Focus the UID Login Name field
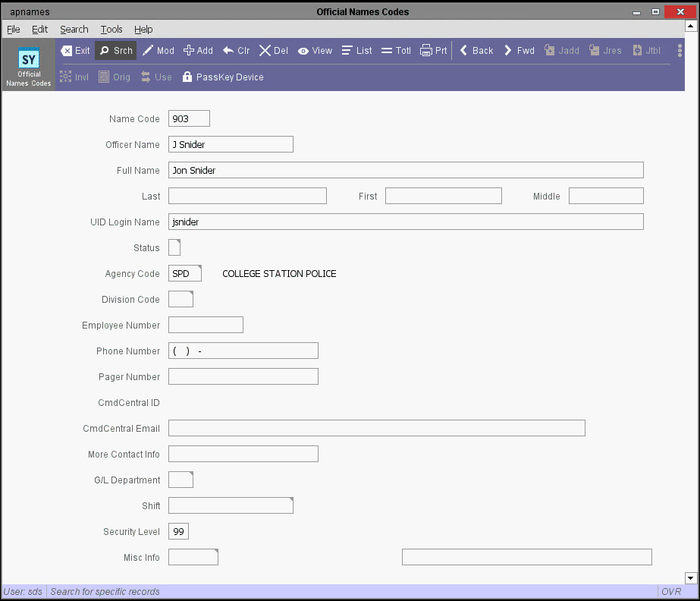 pos(406,222)
